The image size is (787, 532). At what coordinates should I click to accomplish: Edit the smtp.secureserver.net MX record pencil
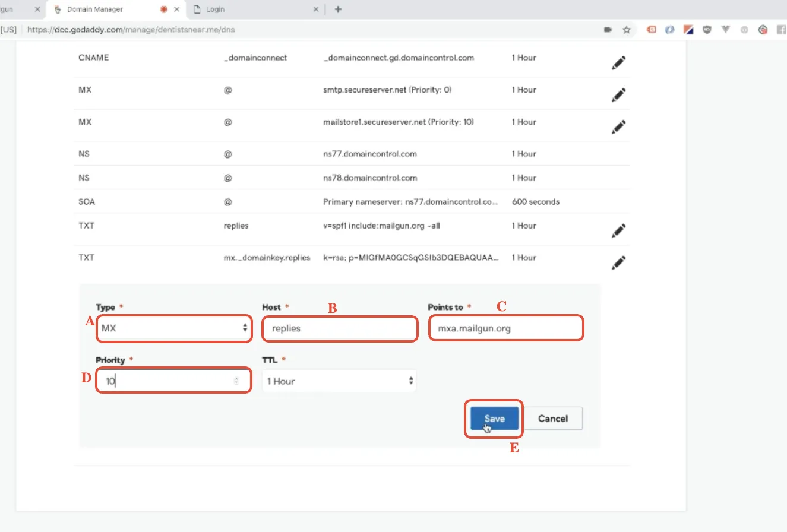click(619, 95)
